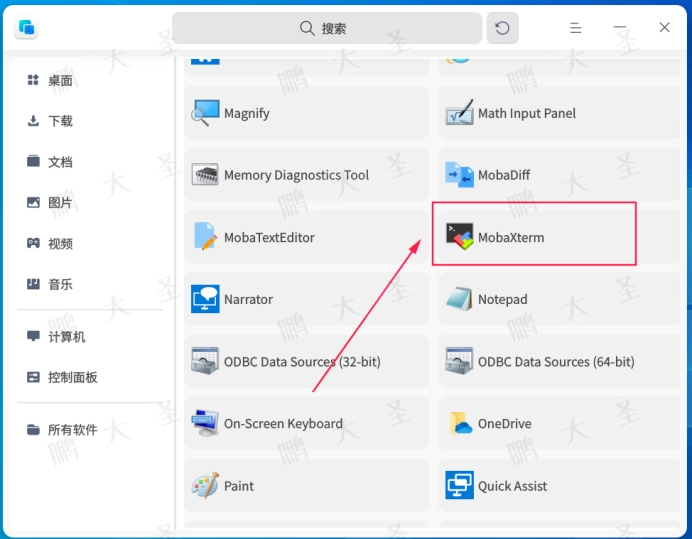This screenshot has width=692, height=539.
Task: Click the Memory Diagnostics Tool chip icon
Action: (205, 175)
